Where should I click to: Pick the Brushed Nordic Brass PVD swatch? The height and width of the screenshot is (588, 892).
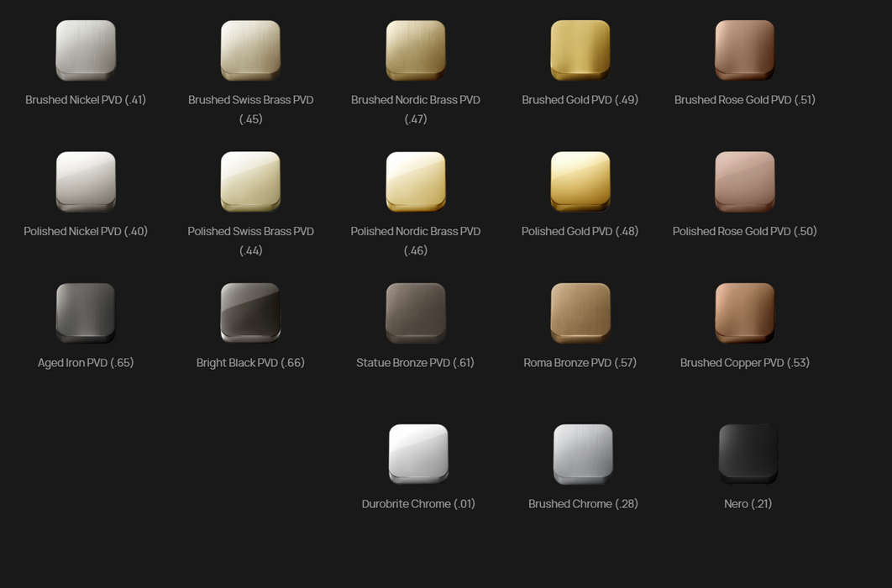point(416,50)
